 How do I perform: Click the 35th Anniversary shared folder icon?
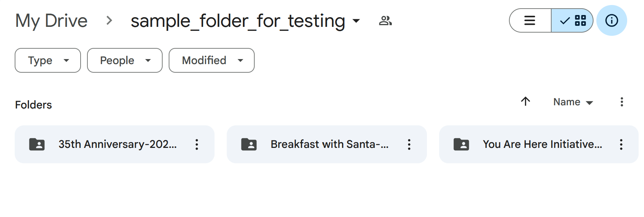pyautogui.click(x=37, y=144)
